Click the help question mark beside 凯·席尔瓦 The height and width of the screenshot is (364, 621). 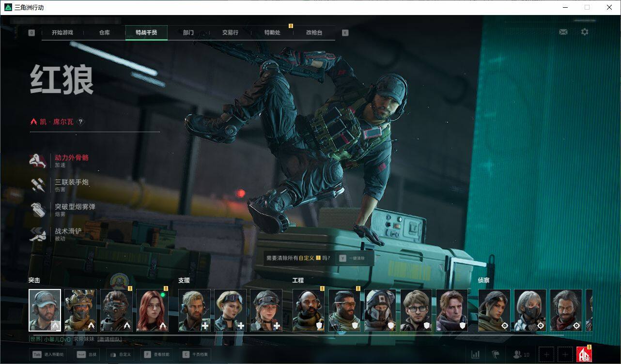point(80,122)
